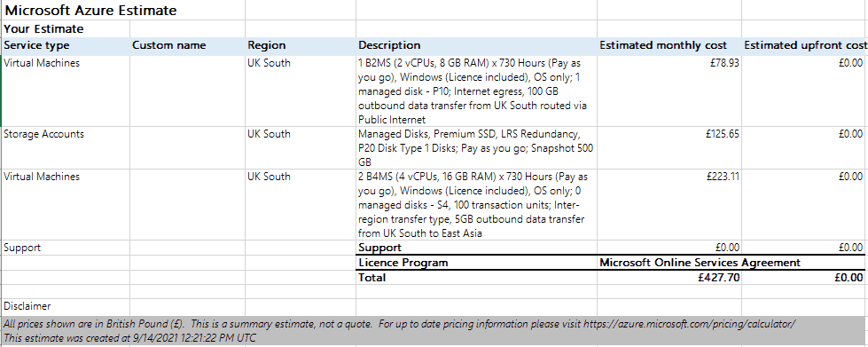Viewport: 868px width, 347px height.
Task: Select the Managed Disks Premium SSD description cell
Action: click(476, 148)
